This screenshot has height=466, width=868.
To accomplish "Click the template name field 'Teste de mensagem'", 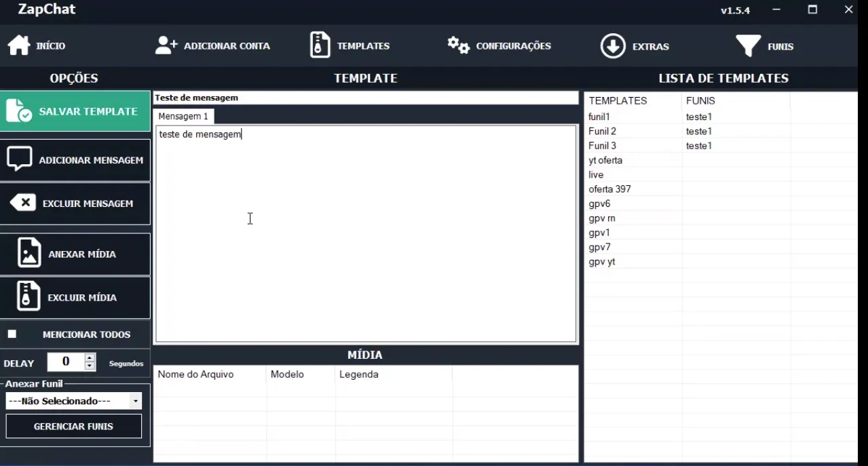I will [x=366, y=98].
